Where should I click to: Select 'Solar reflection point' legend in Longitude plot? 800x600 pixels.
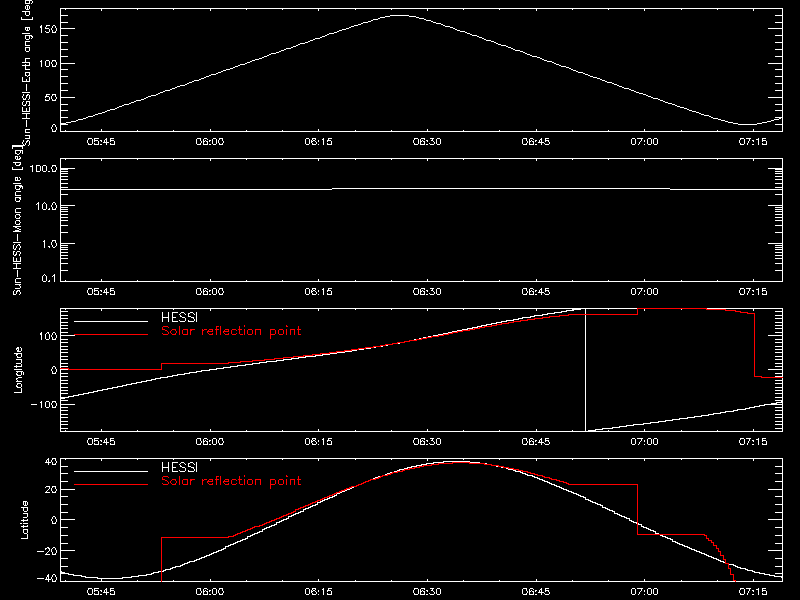[231, 331]
